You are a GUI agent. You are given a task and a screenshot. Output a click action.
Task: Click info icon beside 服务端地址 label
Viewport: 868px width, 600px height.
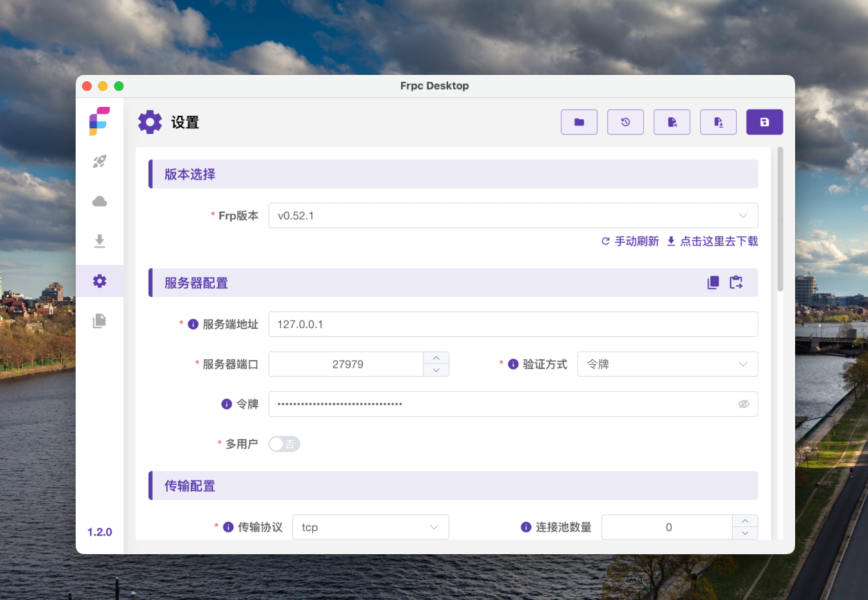[x=194, y=324]
